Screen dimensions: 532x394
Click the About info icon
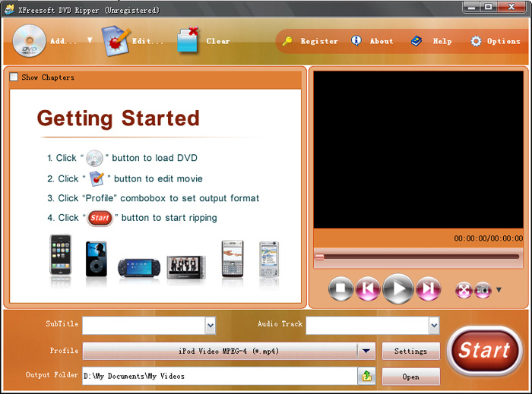pos(356,41)
